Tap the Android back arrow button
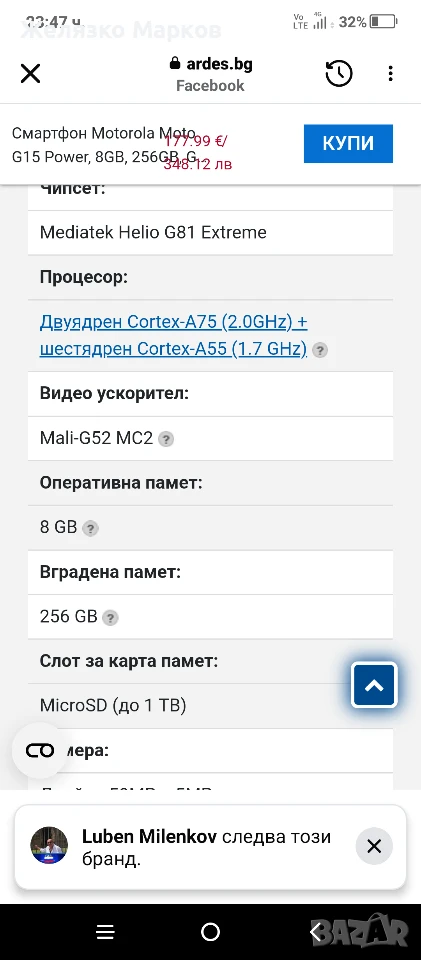Screen dimensions: 421x960 point(316,932)
